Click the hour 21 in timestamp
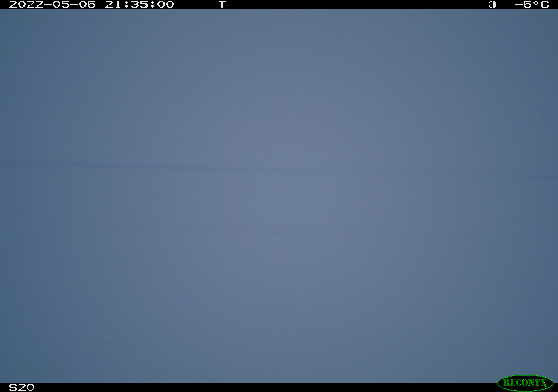558x392 pixels. pyautogui.click(x=113, y=4)
